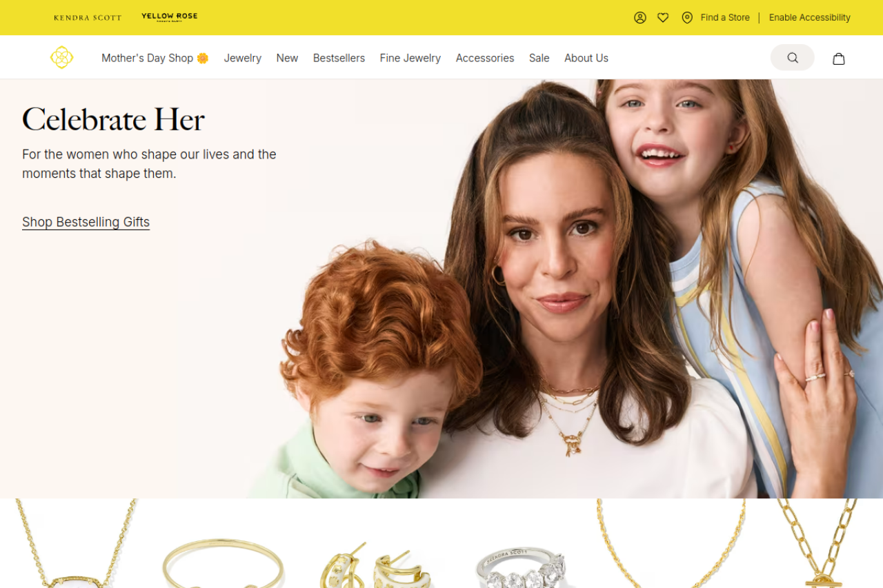This screenshot has width=883, height=588.
Task: Open the Sale menu item
Action: (x=539, y=58)
